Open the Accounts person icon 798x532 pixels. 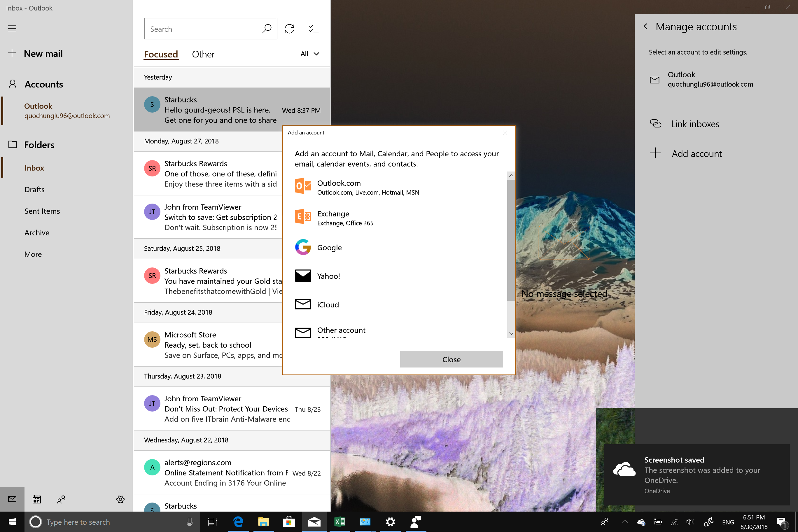(13, 84)
